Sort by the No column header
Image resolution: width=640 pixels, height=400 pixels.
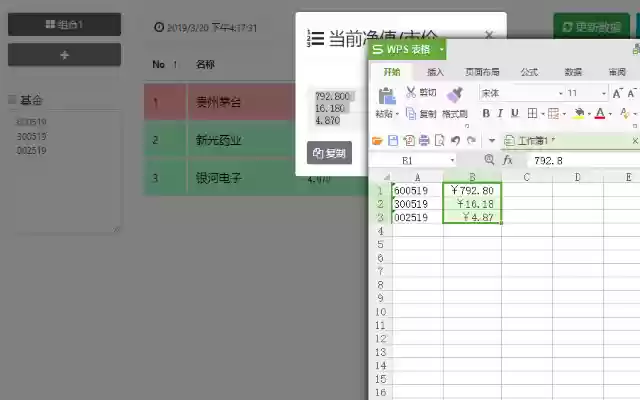164,64
